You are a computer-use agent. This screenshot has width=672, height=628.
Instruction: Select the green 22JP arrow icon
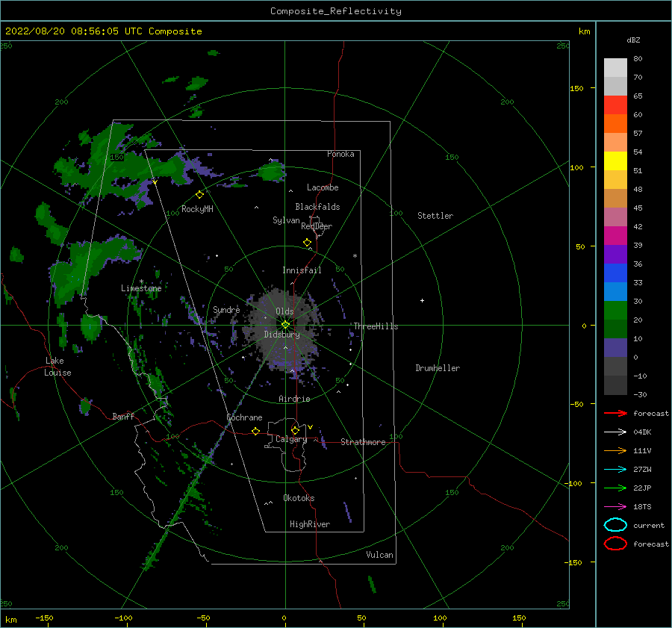[x=615, y=488]
